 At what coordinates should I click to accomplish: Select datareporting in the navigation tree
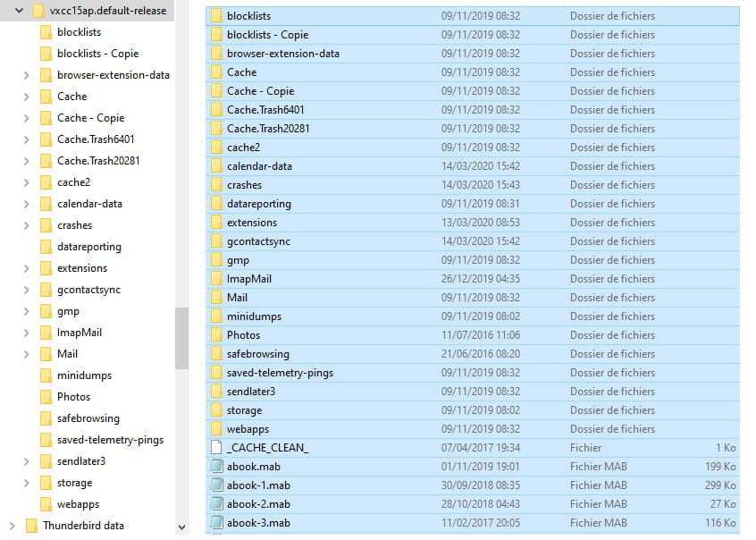tap(89, 247)
